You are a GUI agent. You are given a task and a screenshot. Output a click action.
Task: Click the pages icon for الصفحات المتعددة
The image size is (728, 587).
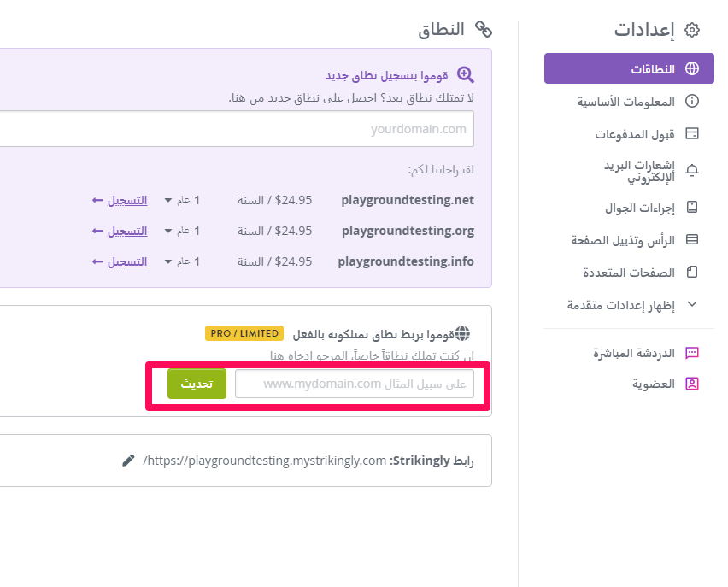click(x=692, y=272)
